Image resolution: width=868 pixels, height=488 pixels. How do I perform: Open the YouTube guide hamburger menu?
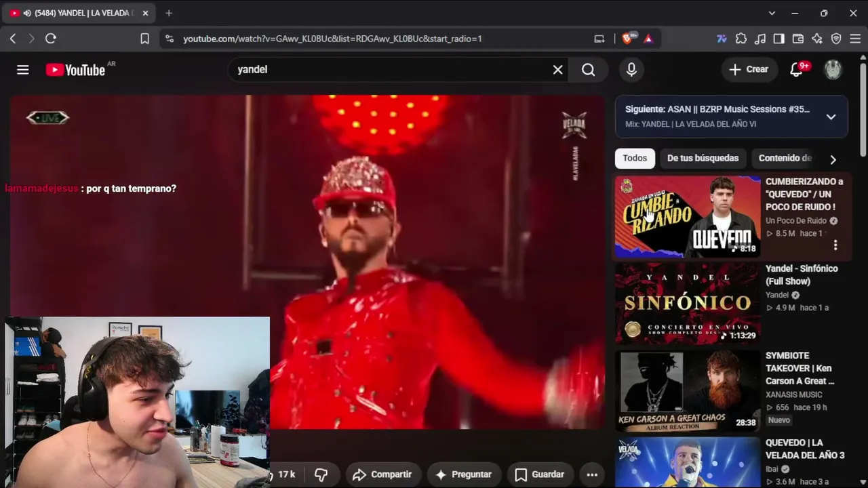tap(23, 70)
